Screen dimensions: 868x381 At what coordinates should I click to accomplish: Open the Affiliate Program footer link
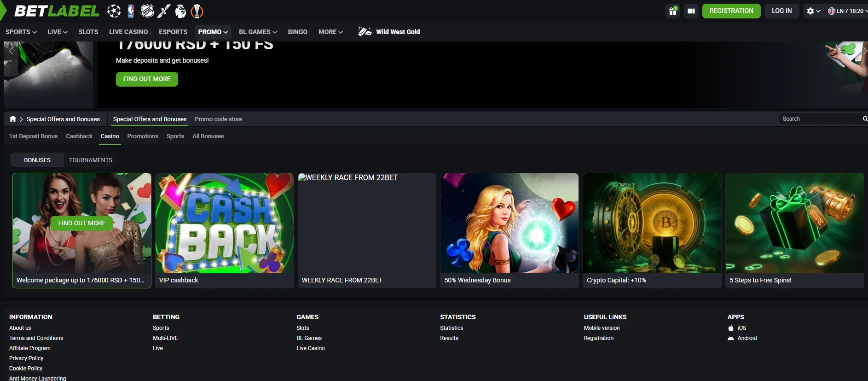pos(30,348)
